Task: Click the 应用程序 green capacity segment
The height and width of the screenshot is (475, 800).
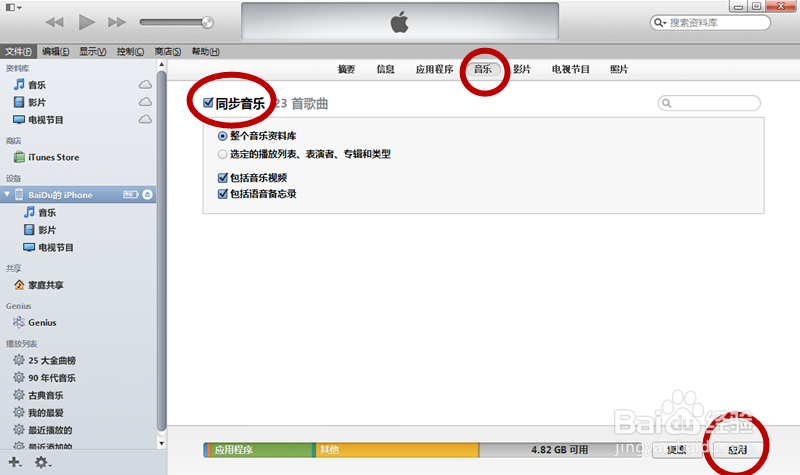Action: pyautogui.click(x=260, y=449)
